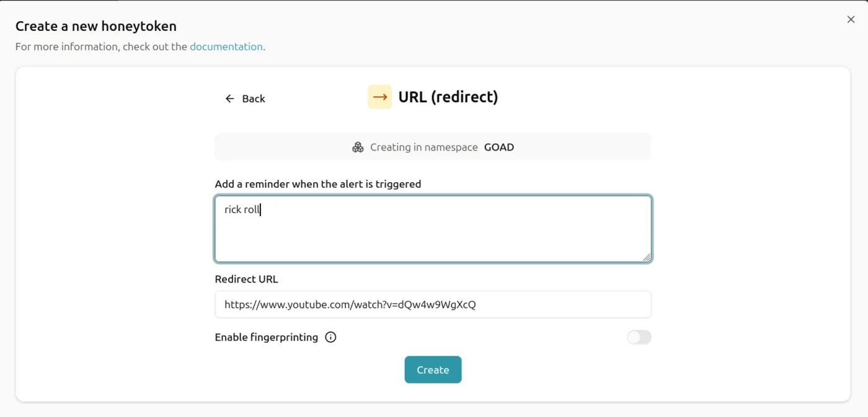Click the namespace cubes icon
The width and height of the screenshot is (868, 417).
358,147
